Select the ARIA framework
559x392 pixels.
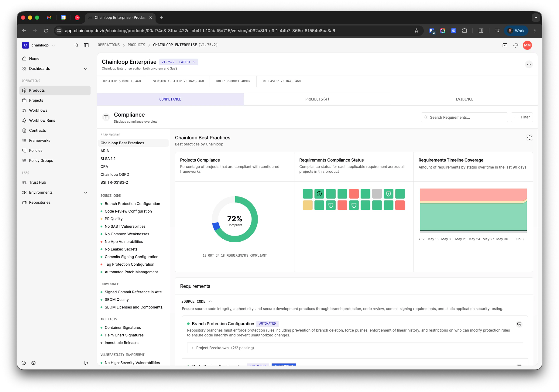[134, 151]
